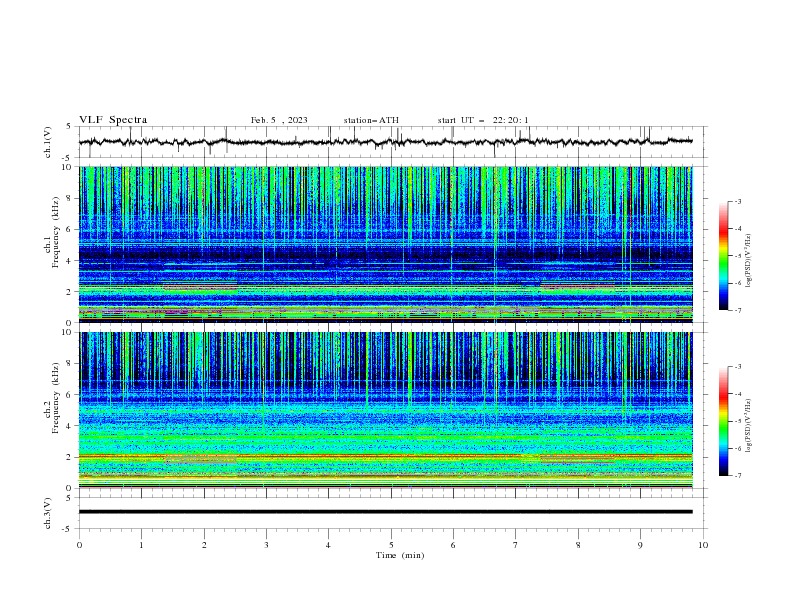Click time axis tick label "5"

tap(391, 545)
